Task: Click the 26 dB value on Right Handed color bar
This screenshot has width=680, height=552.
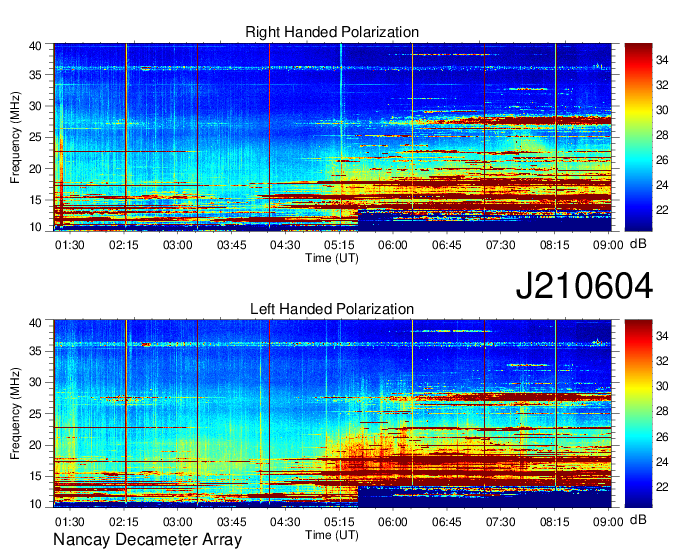Action: (x=662, y=160)
